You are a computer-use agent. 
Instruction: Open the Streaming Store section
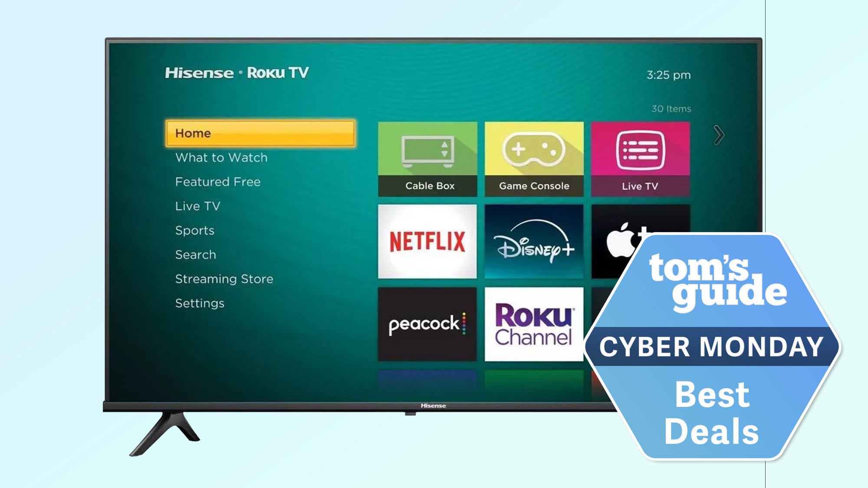pyautogui.click(x=225, y=279)
